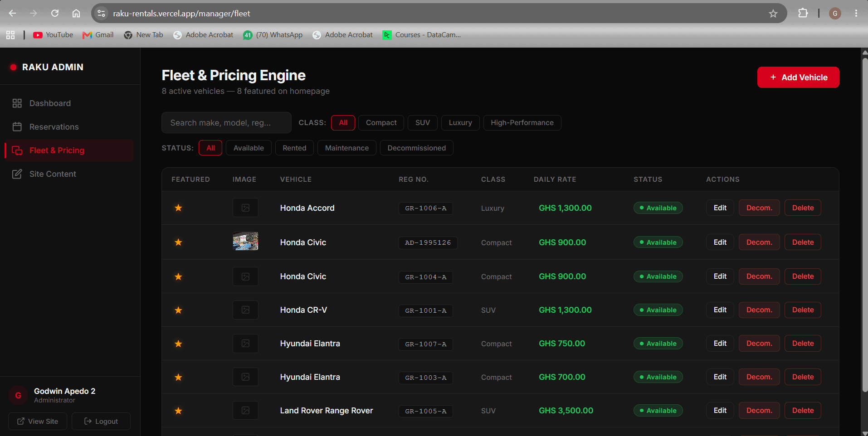Image resolution: width=868 pixels, height=436 pixels.
Task: Toggle featured star for Hyundai Elantra GR-1007-A
Action: click(x=179, y=344)
